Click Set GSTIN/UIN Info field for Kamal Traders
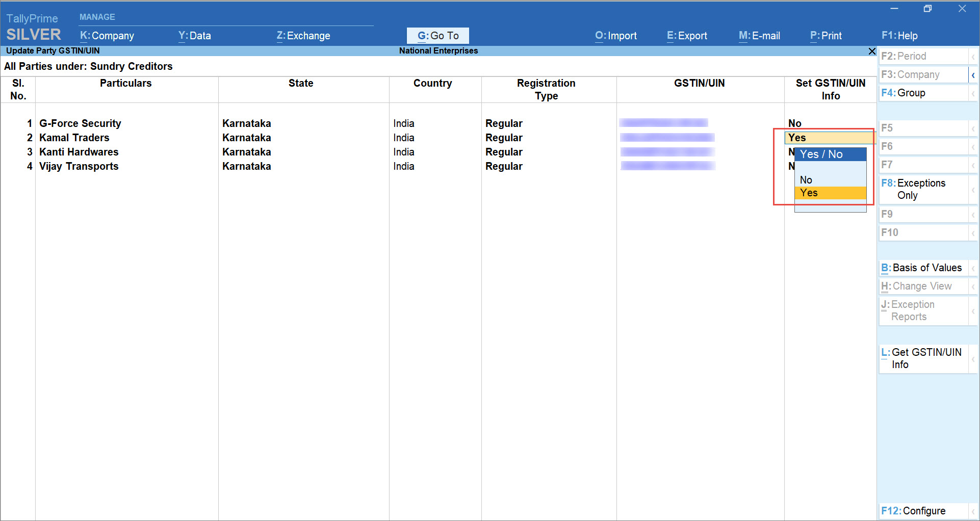The height and width of the screenshot is (521, 980). pos(830,138)
